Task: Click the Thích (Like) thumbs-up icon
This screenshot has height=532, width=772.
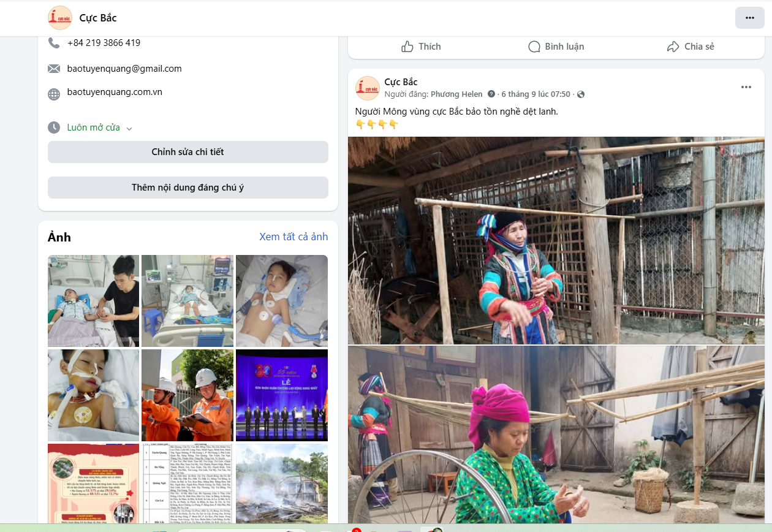Action: [407, 47]
